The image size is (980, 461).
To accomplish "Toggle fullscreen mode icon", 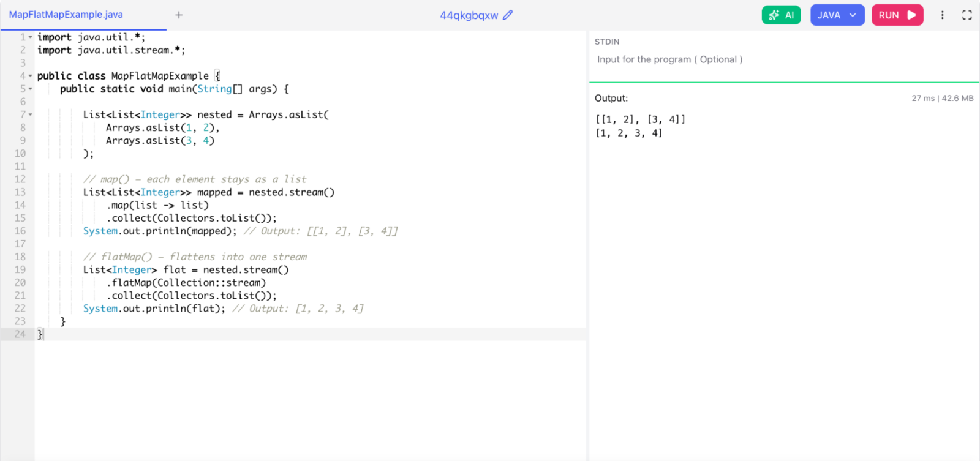I will (967, 15).
